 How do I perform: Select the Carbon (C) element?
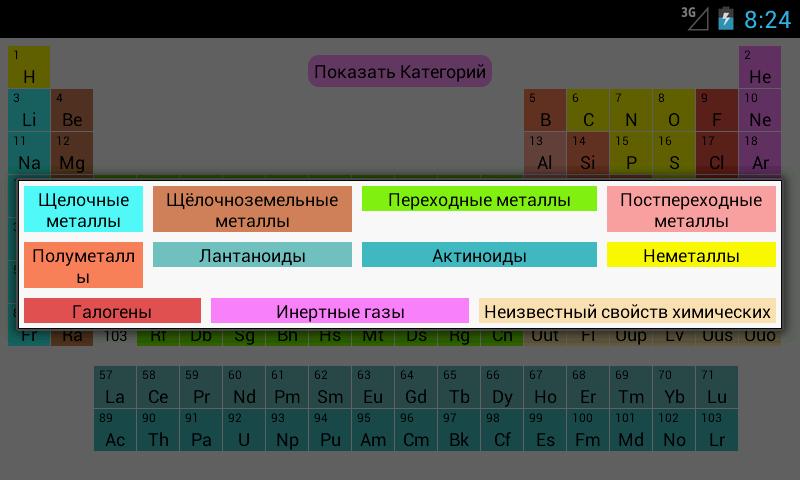(x=588, y=110)
